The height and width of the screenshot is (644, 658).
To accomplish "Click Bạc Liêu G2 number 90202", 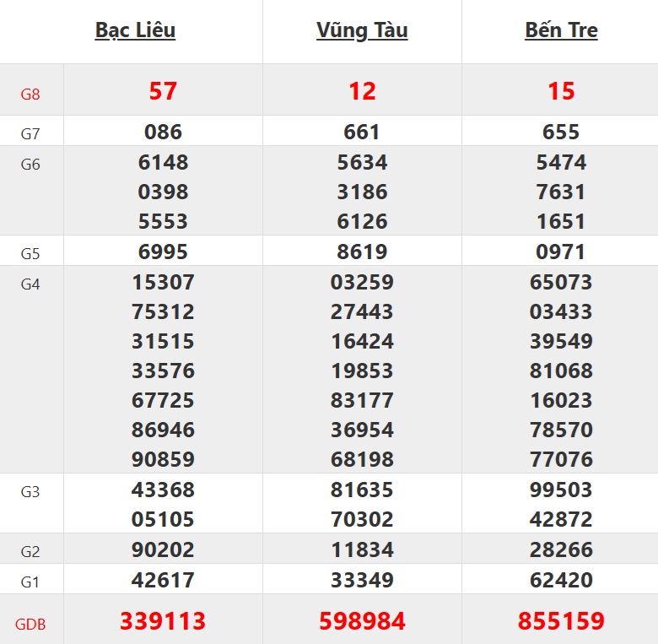I will 163,549.
